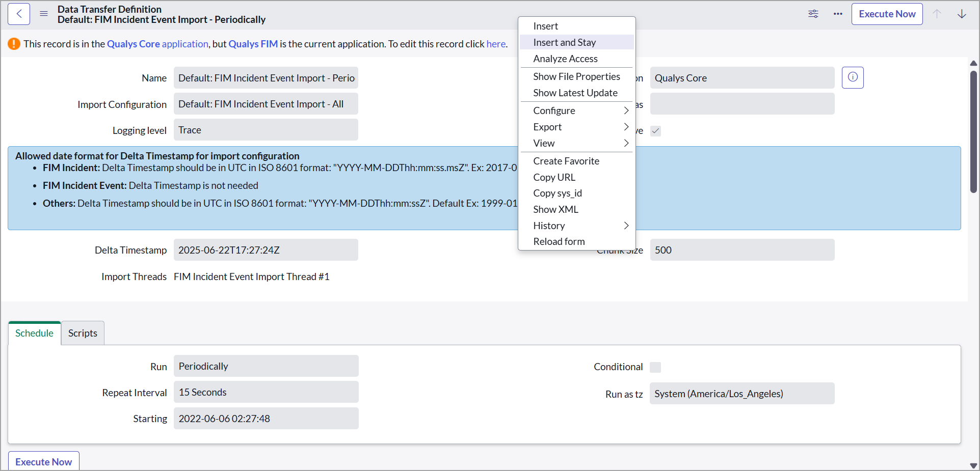Screen dimensions: 980x471
Task: Open the hamburger context menu icon
Action: [44, 14]
